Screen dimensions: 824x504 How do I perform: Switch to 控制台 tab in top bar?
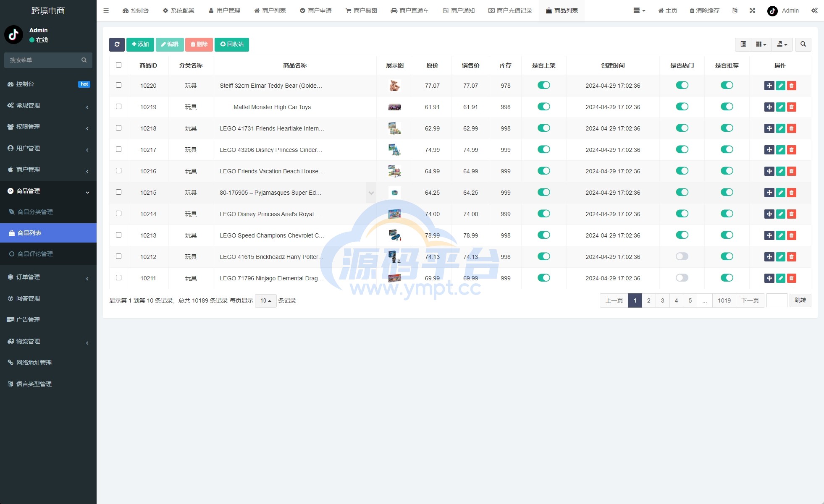pos(135,10)
